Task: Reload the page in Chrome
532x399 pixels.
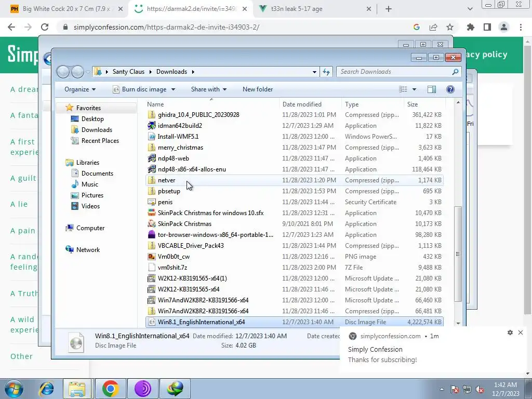Action: pyautogui.click(x=45, y=27)
